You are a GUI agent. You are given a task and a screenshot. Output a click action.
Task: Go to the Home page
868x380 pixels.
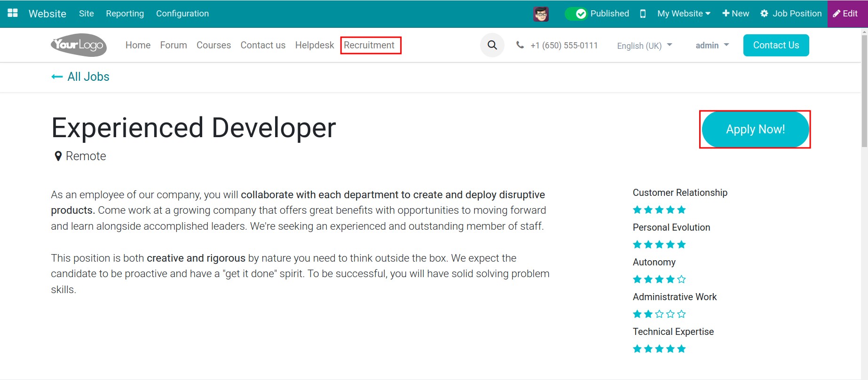(x=138, y=45)
